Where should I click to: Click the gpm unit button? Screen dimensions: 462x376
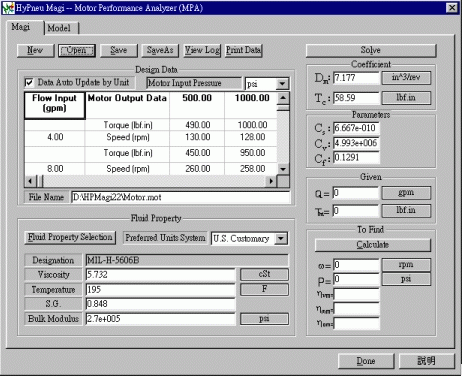pyautogui.click(x=406, y=193)
